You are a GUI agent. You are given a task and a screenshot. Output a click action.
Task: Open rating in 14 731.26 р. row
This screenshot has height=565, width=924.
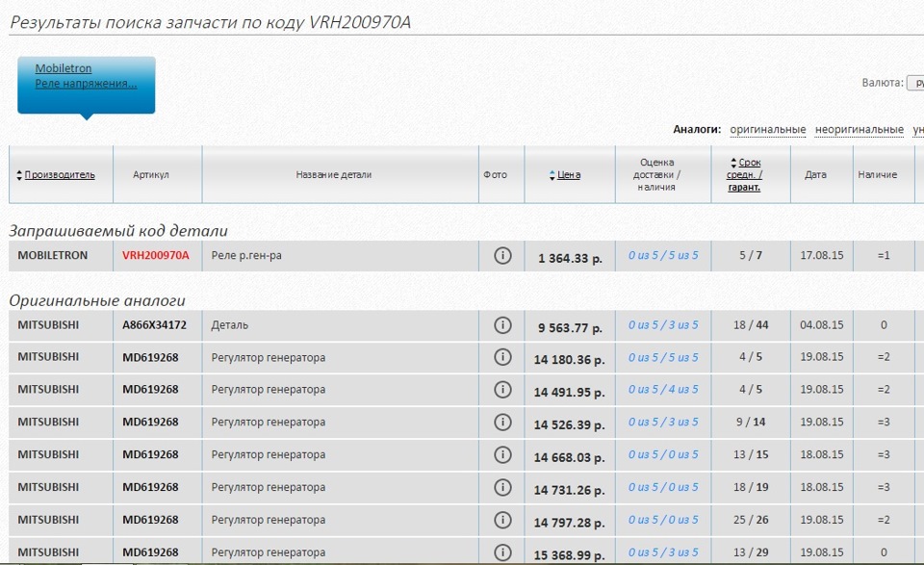click(x=663, y=487)
